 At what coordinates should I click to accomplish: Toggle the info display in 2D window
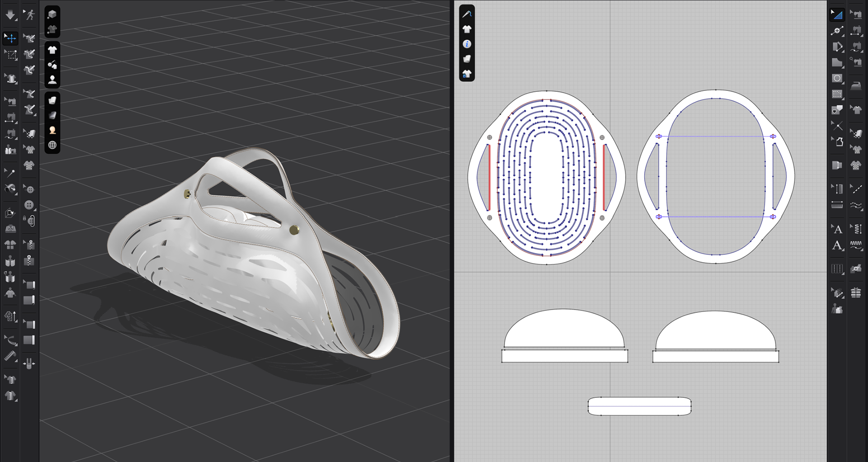pyautogui.click(x=467, y=44)
